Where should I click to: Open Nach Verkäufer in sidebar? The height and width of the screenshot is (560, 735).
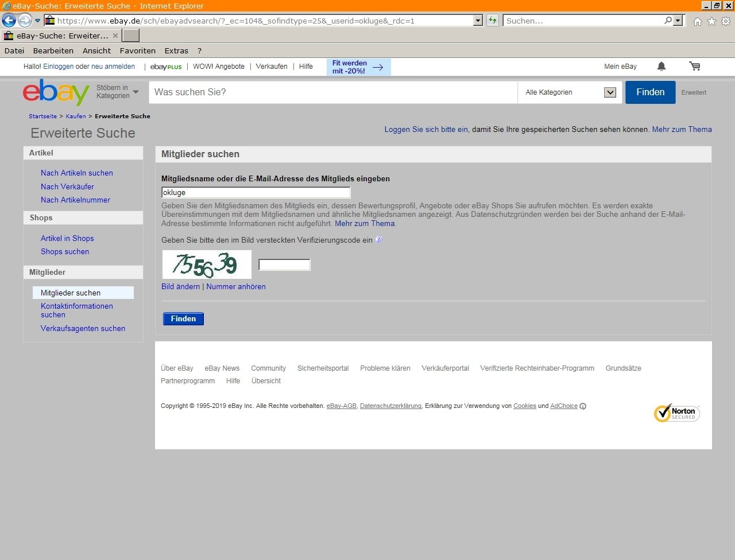[67, 187]
